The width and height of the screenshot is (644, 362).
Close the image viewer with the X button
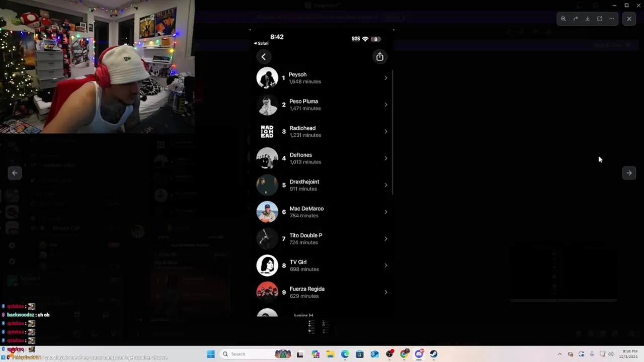[x=629, y=19]
